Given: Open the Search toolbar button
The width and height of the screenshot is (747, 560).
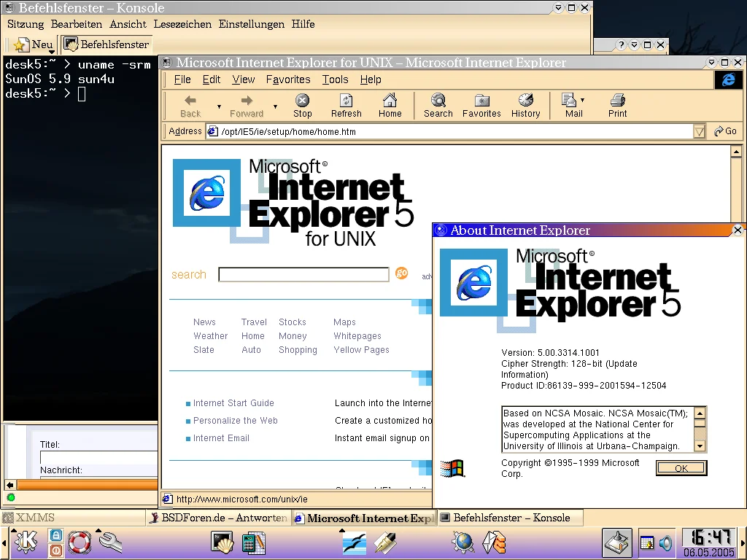Looking at the screenshot, I should point(438,105).
